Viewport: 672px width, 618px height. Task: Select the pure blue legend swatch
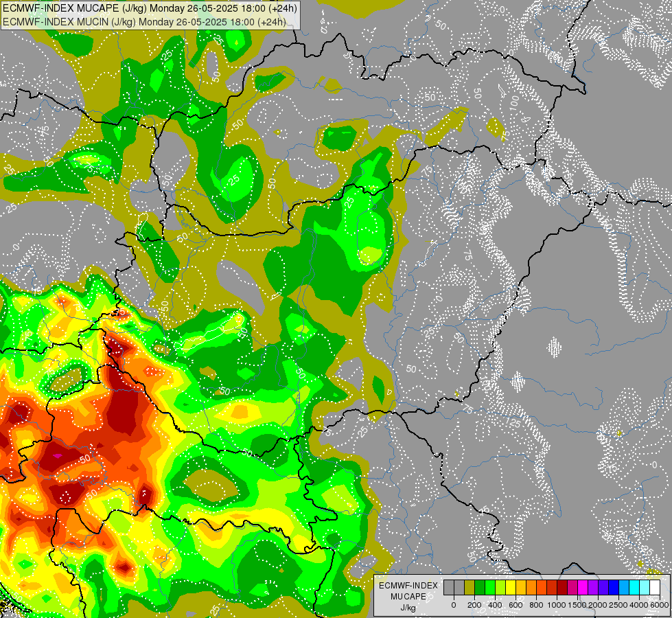pyautogui.click(x=614, y=587)
